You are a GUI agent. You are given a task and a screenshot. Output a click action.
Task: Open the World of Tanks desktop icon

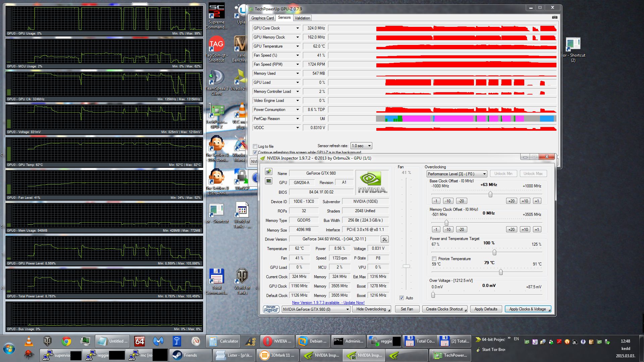pyautogui.click(x=242, y=281)
